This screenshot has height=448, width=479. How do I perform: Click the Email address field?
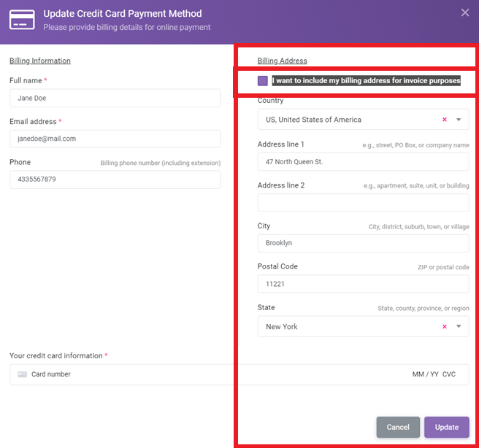click(115, 139)
